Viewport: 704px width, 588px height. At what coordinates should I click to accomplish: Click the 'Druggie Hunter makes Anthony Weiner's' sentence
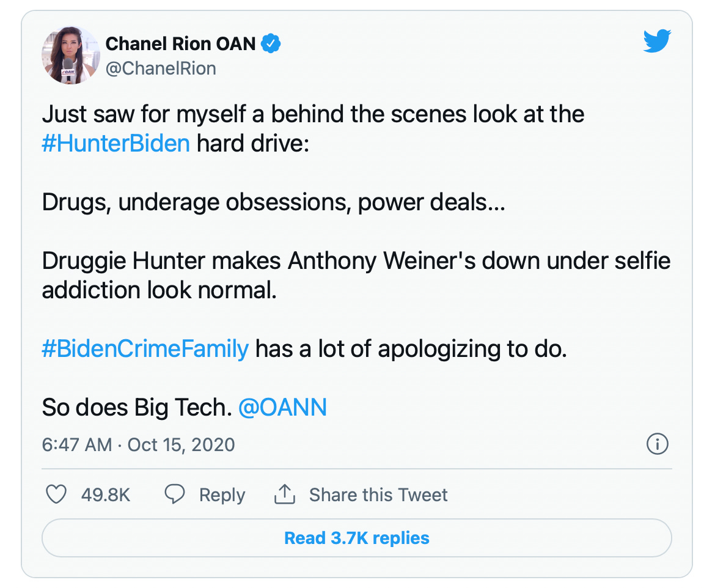coord(356,261)
